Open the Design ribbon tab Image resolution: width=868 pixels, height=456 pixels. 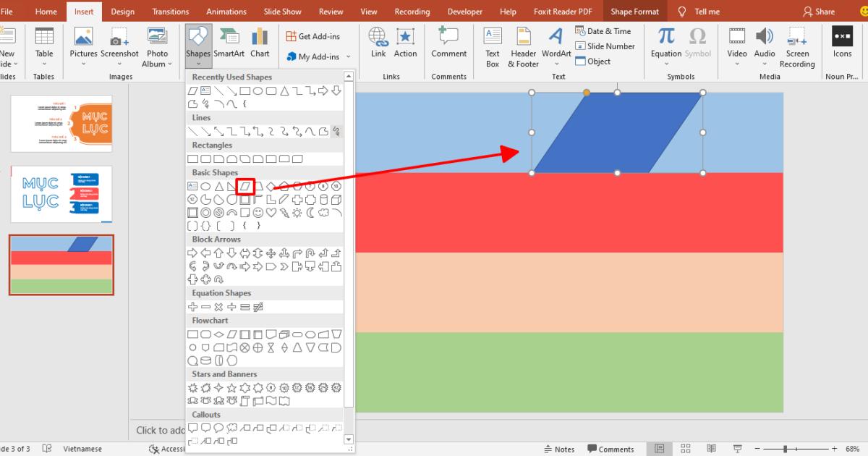point(122,11)
